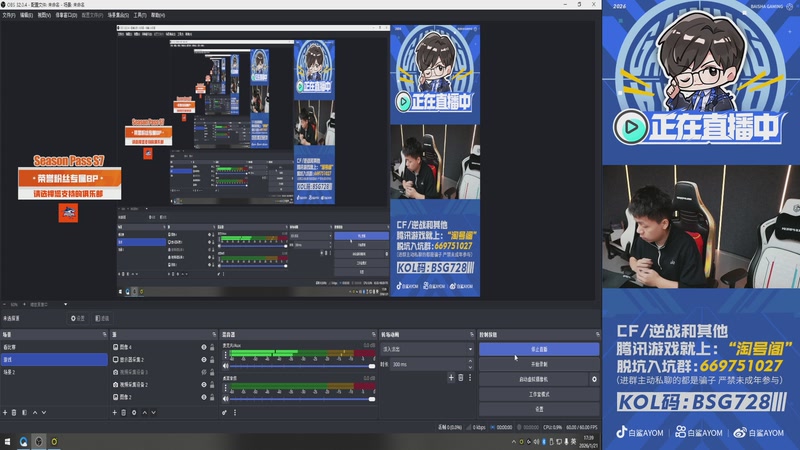
Task: Open preview zoom scale dropdown arrow
Action: [65, 305]
